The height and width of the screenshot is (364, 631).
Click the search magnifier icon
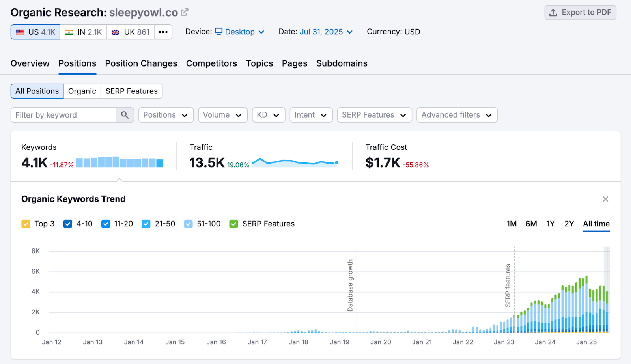pyautogui.click(x=125, y=115)
